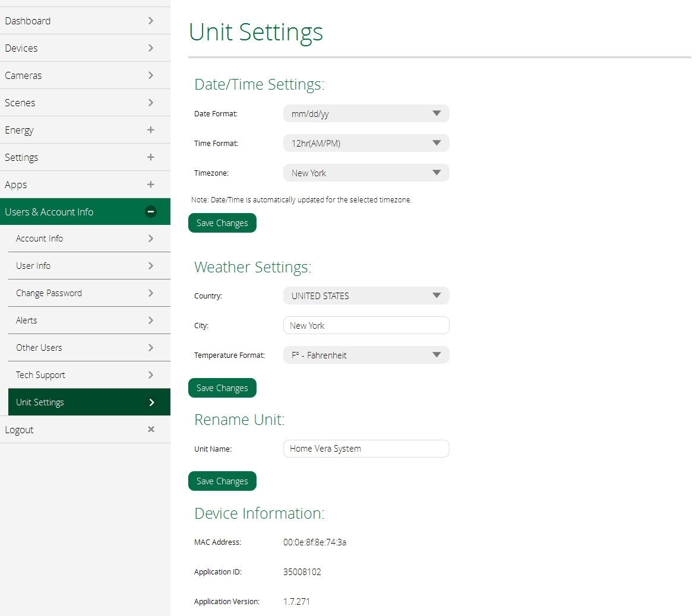Open the Cameras menu item

pyautogui.click(x=85, y=75)
